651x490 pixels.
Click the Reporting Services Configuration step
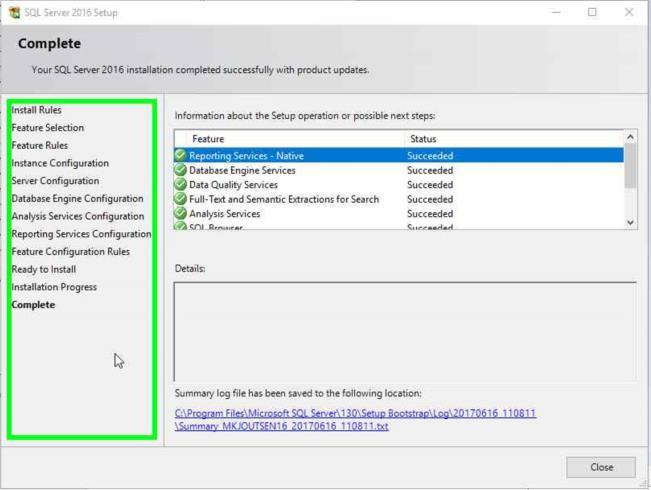click(81, 234)
